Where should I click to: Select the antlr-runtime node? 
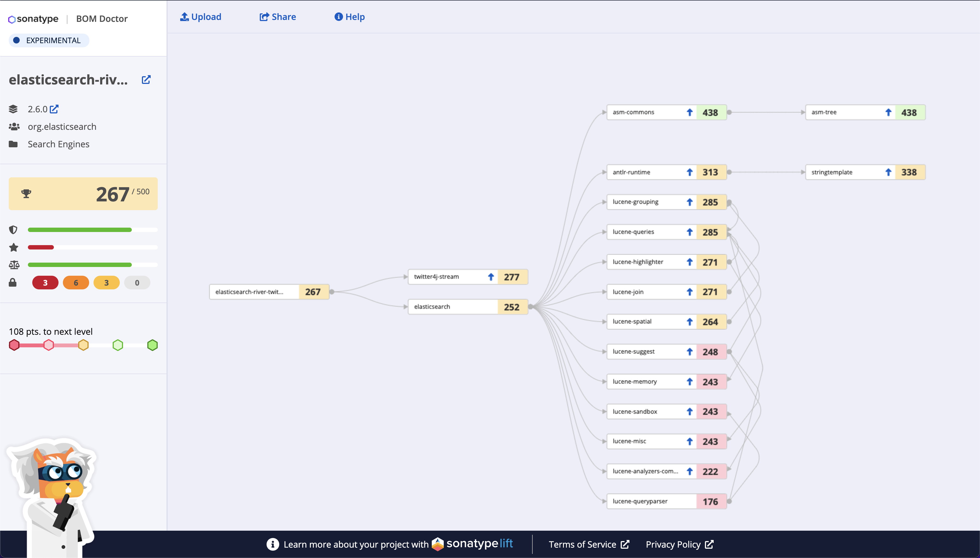tap(666, 172)
